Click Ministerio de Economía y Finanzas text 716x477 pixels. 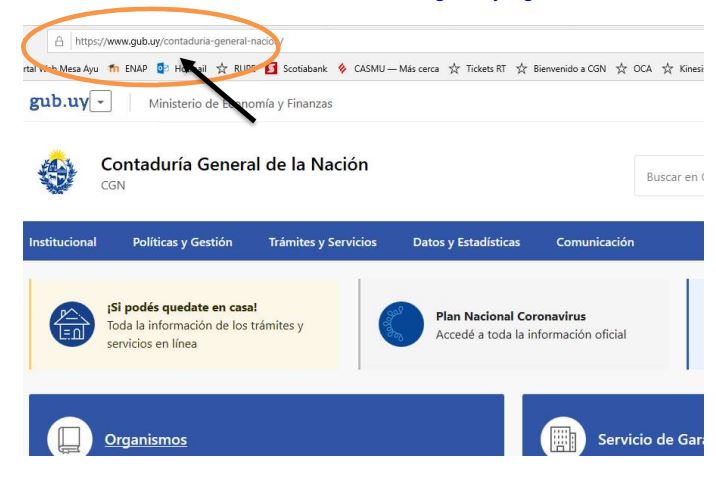click(x=241, y=104)
